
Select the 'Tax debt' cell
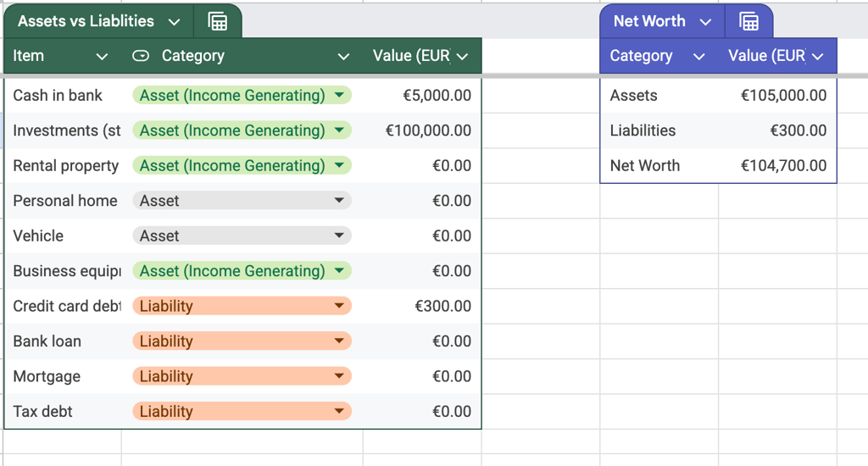[63, 411]
